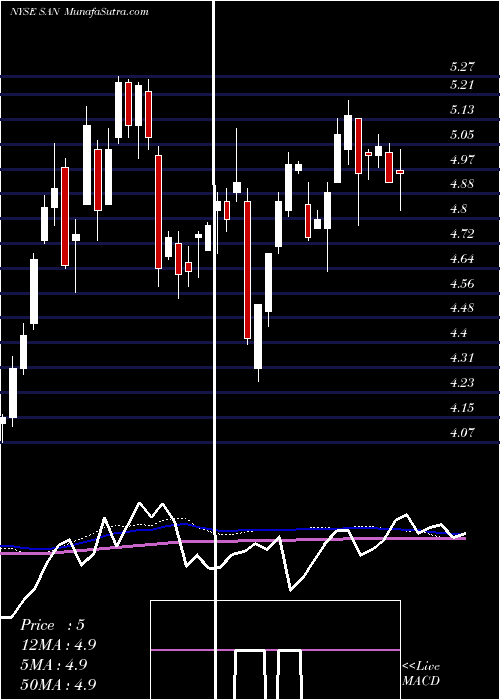Click the '50MA : 4.9' readout
The width and height of the screenshot is (500, 700).
click(58, 685)
